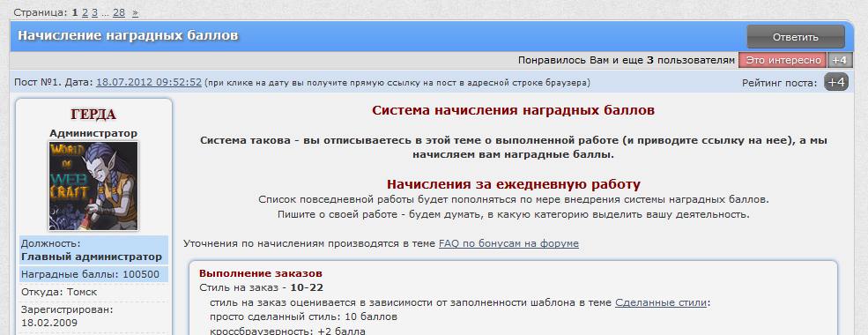Click the 'Администратор' role label
This screenshot has height=335, width=868.
point(93,133)
